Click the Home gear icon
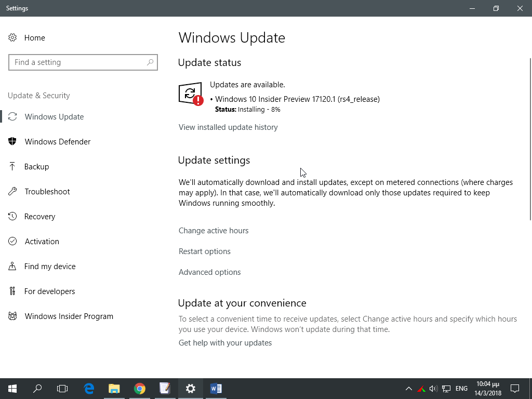Image resolution: width=532 pixels, height=399 pixels. [x=12, y=37]
